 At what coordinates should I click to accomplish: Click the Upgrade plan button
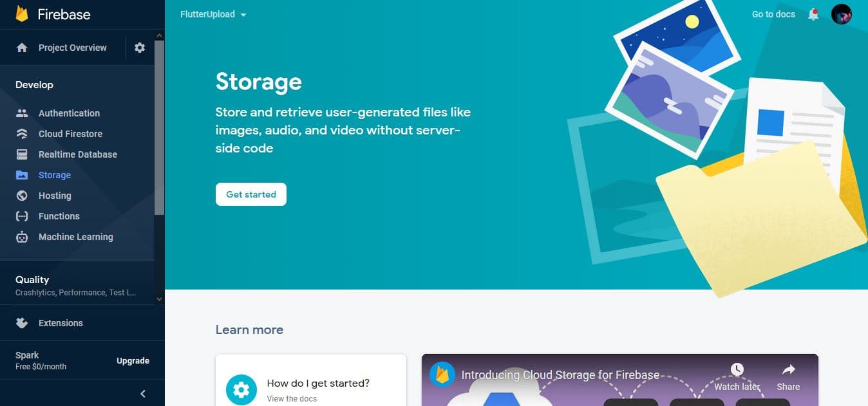(x=133, y=361)
